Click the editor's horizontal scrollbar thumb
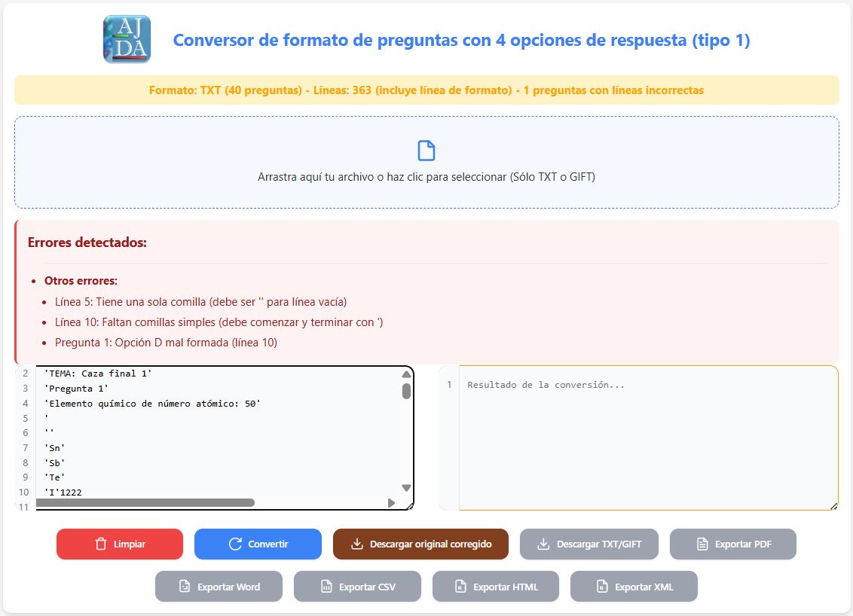Viewport: 853px width, 616px height. click(x=147, y=502)
